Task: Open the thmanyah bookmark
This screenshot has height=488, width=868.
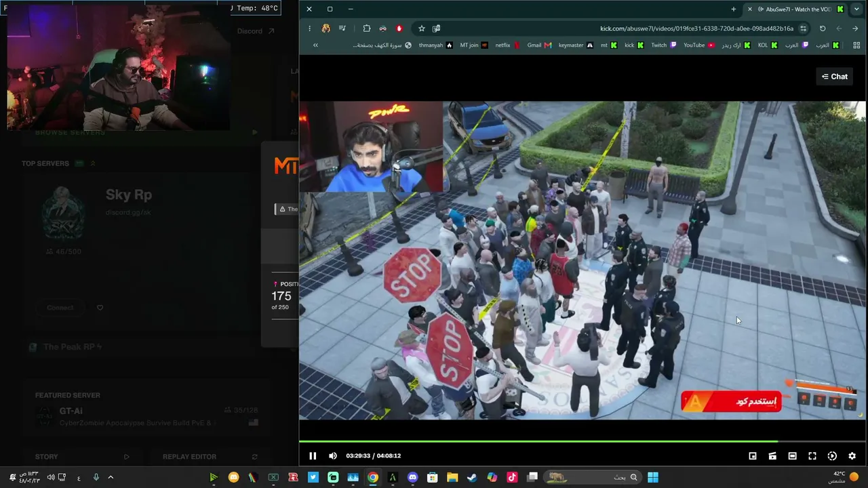Action: click(435, 45)
